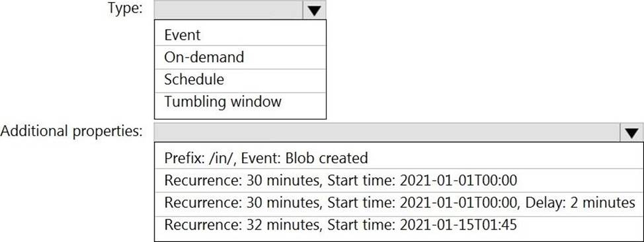Viewport: 644px width, 242px height.
Task: Click the Additional properties: label
Action: point(72,132)
